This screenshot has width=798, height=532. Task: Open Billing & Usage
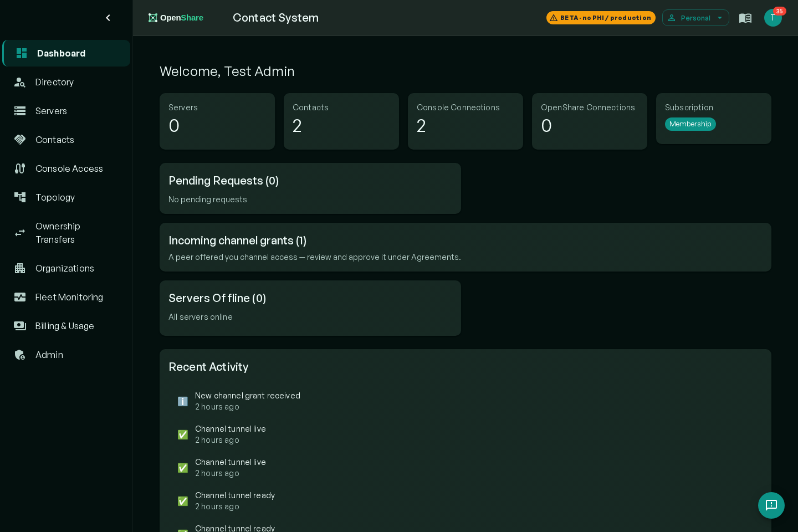point(66,326)
